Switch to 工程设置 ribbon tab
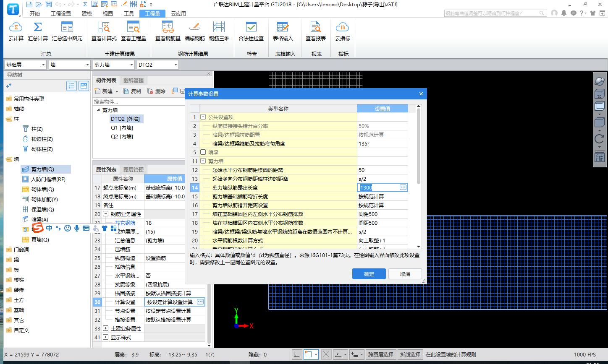The height and width of the screenshot is (364, 608). pyautogui.click(x=61, y=13)
